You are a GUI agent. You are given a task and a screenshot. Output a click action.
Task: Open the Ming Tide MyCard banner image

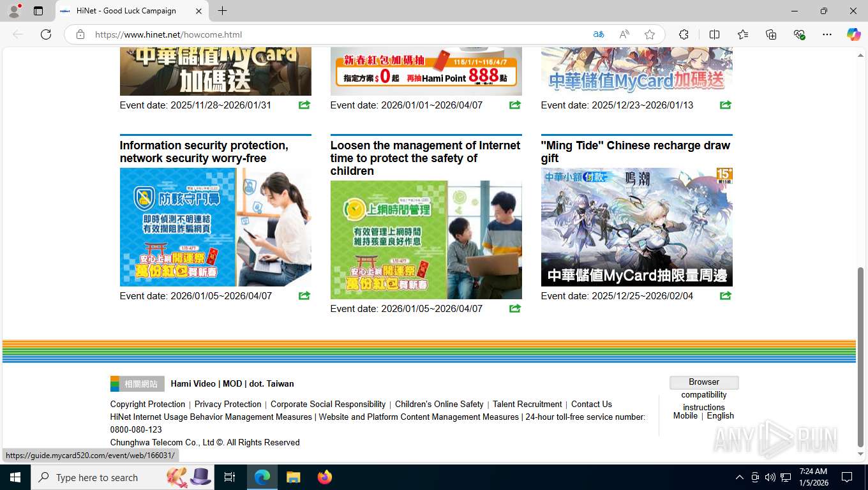click(x=636, y=227)
